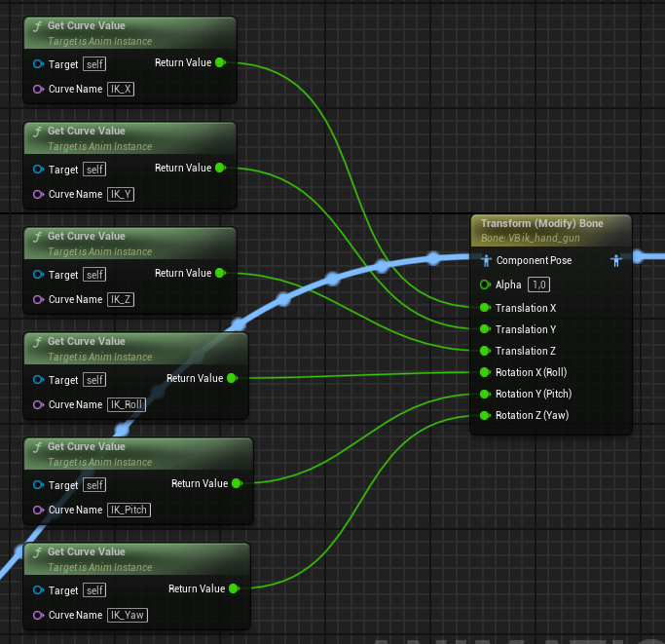Click the Component Pose input pin
This screenshot has width=665, height=644.
tap(486, 261)
